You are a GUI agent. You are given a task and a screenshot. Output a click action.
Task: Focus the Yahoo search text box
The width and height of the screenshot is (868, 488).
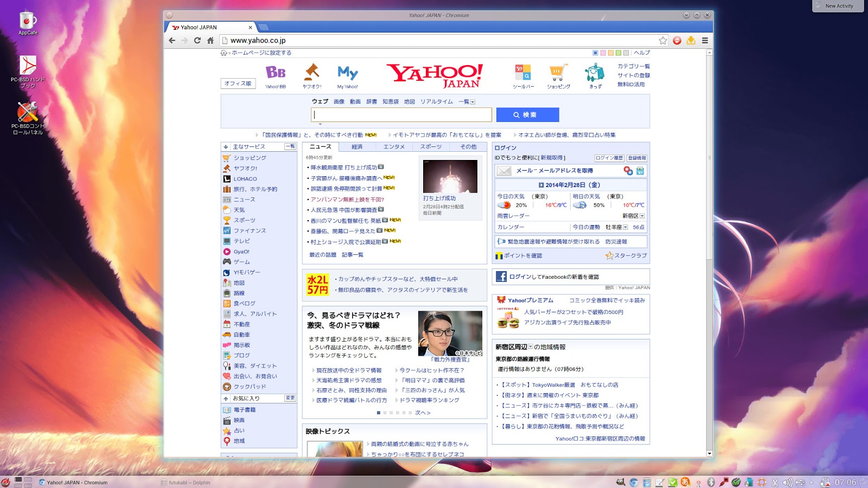pos(401,114)
